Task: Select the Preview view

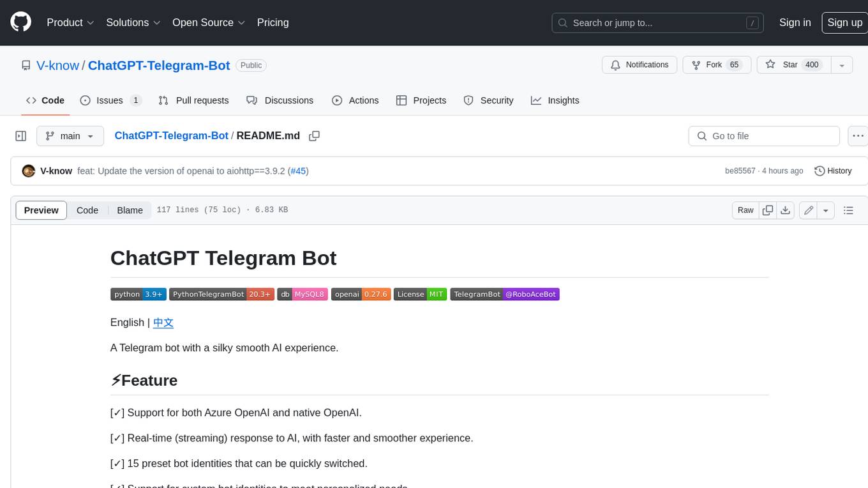Action: point(41,210)
